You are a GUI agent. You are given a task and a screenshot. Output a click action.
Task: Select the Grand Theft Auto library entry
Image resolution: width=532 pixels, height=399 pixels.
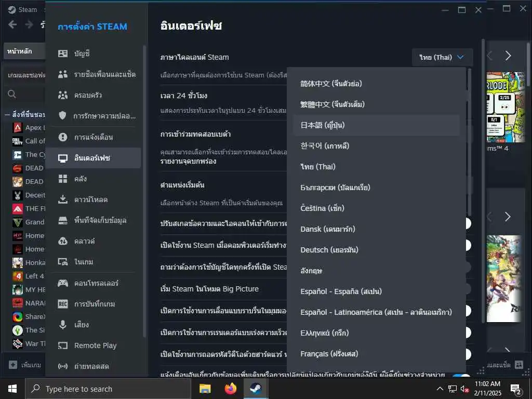(29, 222)
